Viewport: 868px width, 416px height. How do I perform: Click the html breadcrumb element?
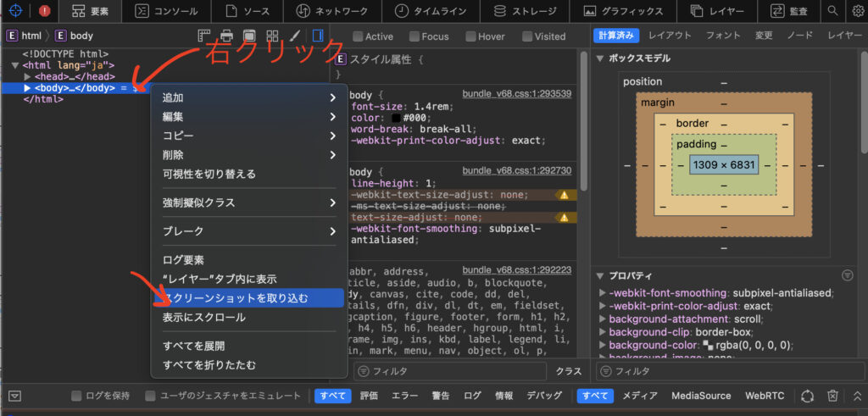[24, 36]
